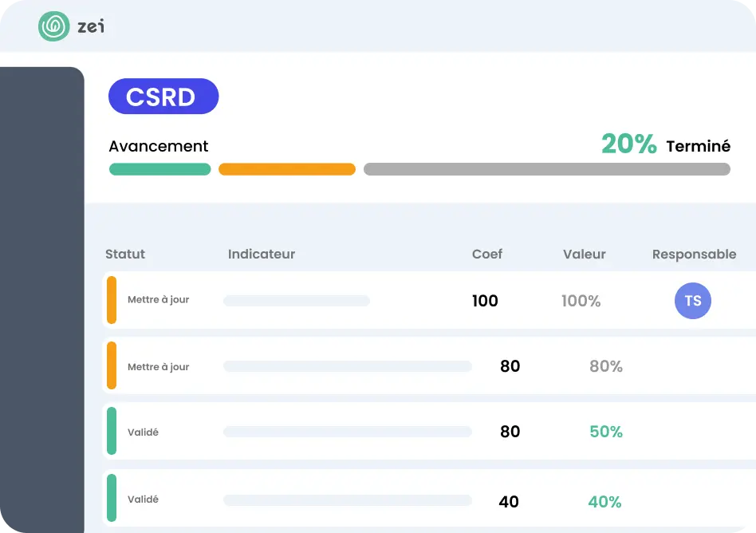Sort by the Coef column header

click(487, 255)
